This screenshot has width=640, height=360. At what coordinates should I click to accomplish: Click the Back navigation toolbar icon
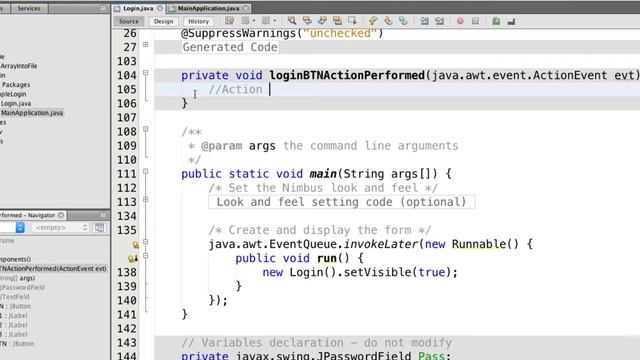click(x=245, y=21)
